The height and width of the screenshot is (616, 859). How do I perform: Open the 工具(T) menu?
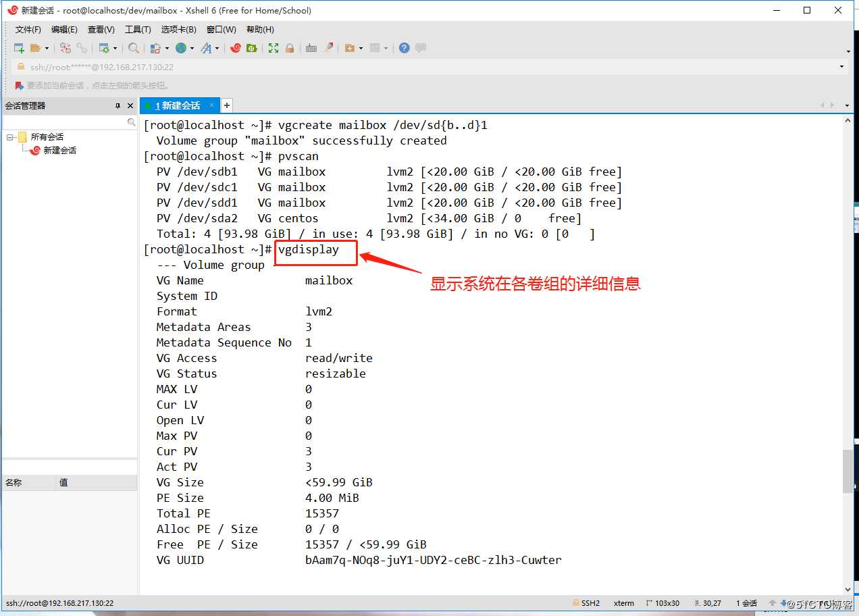tap(138, 29)
